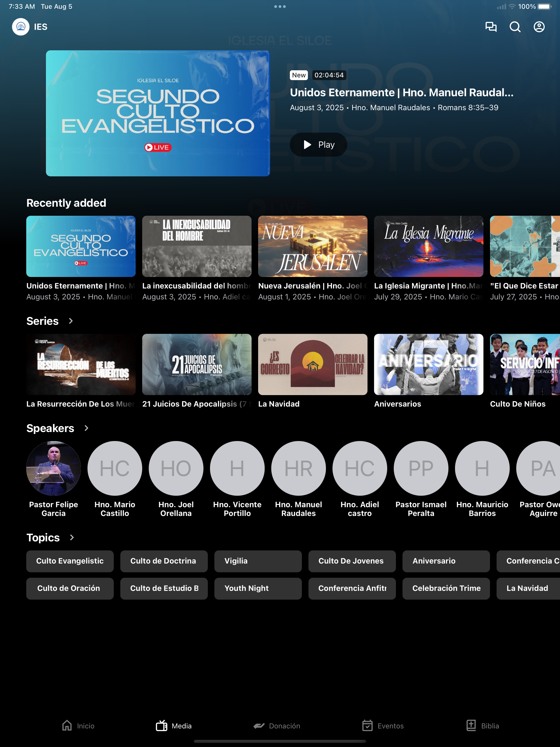
Task: Tap the IES church logo icon
Action: [x=21, y=27]
